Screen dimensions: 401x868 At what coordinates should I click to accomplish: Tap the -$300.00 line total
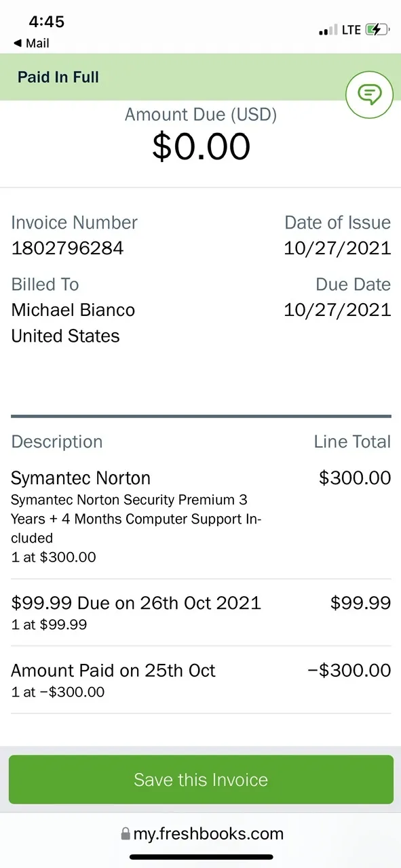click(349, 671)
